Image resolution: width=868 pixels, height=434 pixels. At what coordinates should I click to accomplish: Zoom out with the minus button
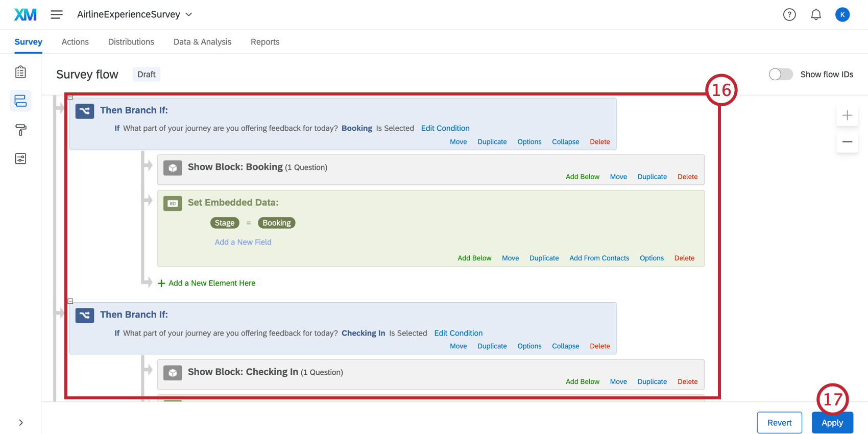click(x=847, y=142)
